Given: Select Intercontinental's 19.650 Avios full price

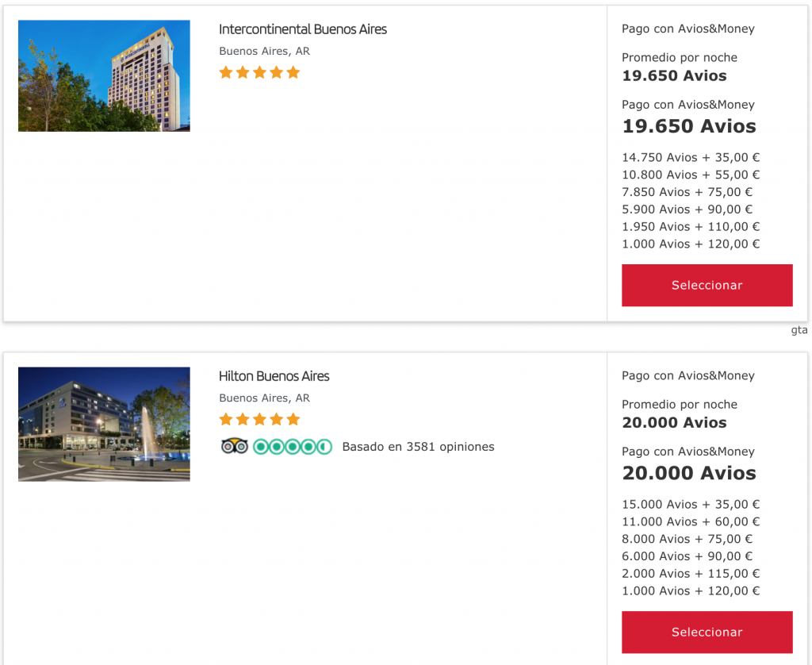Looking at the screenshot, I should click(x=688, y=126).
